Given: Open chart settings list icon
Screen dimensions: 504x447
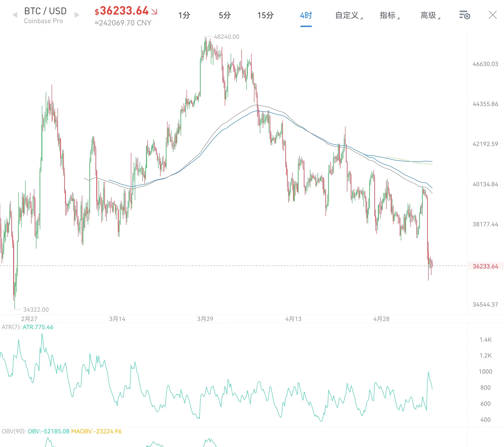Looking at the screenshot, I should click(465, 15).
